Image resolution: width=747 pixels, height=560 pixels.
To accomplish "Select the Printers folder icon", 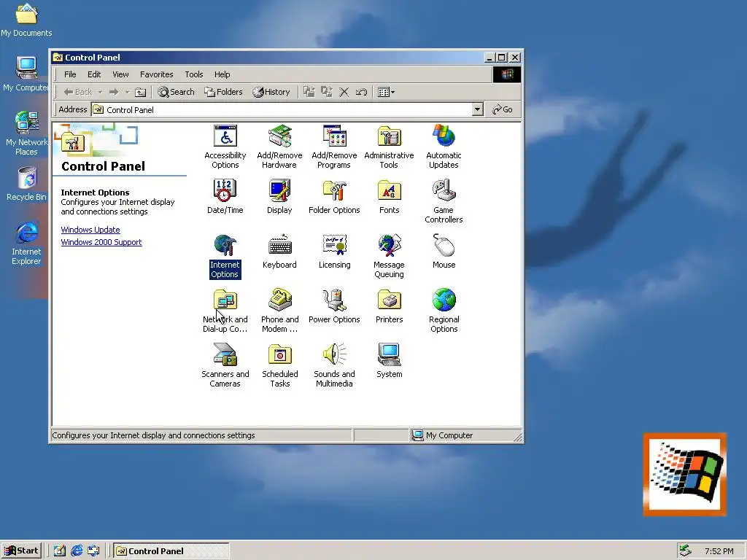I will tap(390, 306).
